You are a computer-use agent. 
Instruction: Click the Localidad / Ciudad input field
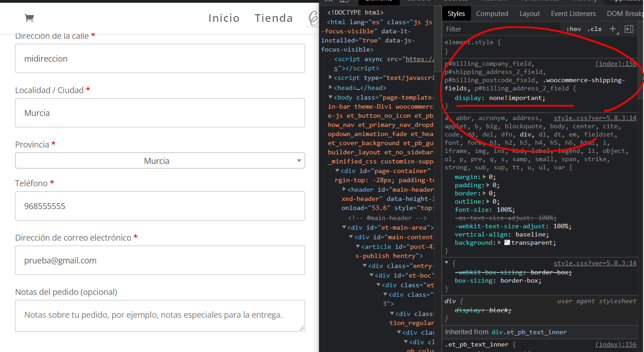pyautogui.click(x=160, y=113)
